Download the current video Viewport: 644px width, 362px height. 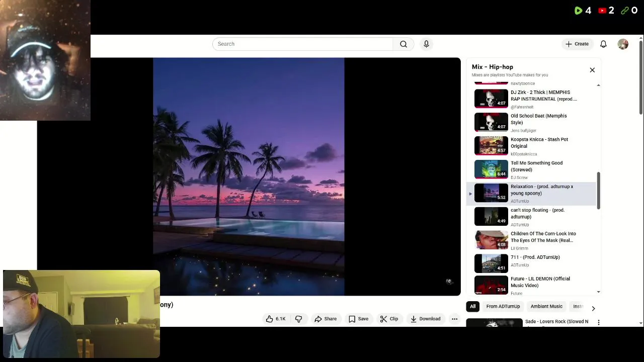click(425, 319)
